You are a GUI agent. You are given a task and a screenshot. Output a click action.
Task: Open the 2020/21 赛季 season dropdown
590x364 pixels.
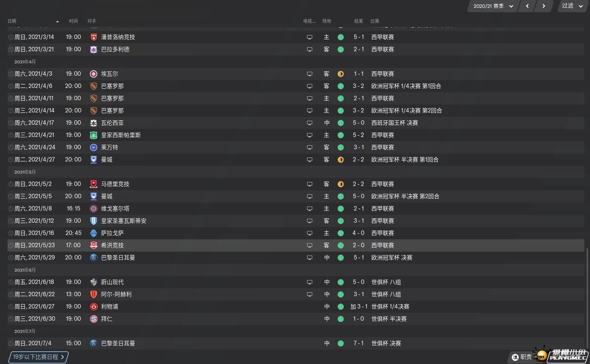pyautogui.click(x=493, y=6)
